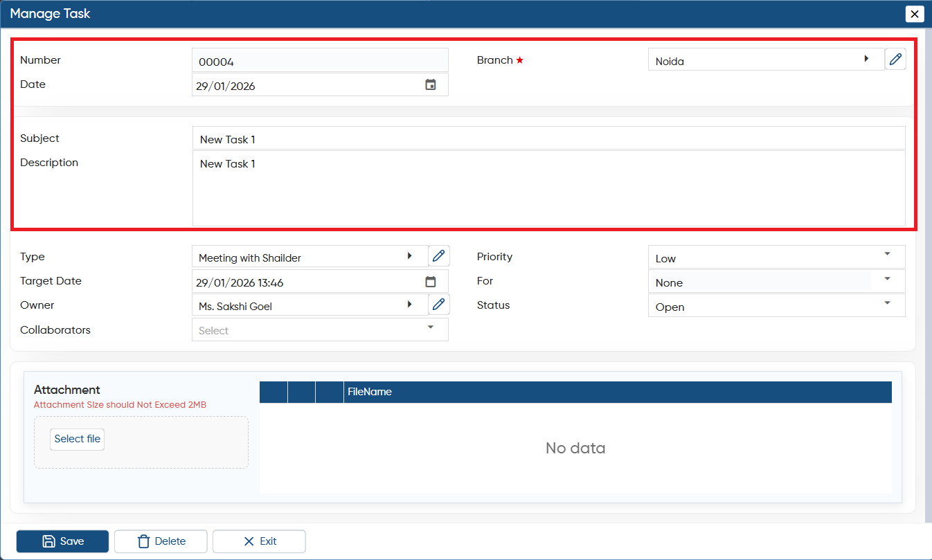Click the 'No data' placeholder text
Screen dimensions: 932x560
click(x=575, y=448)
